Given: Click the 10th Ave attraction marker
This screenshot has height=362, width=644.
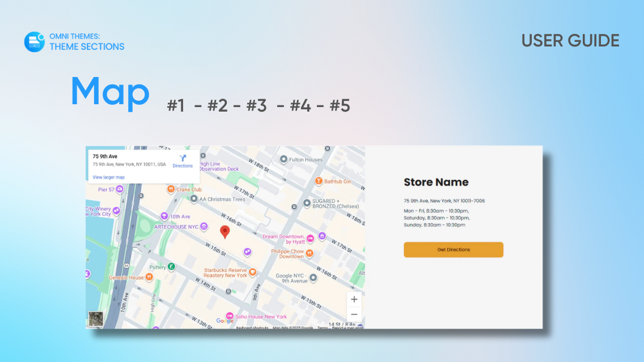Looking at the screenshot, I should pyautogui.click(x=164, y=216).
